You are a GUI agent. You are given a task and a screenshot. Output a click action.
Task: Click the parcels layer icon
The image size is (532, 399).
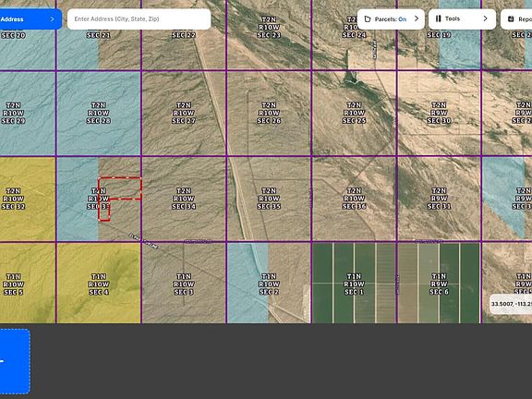[367, 19]
